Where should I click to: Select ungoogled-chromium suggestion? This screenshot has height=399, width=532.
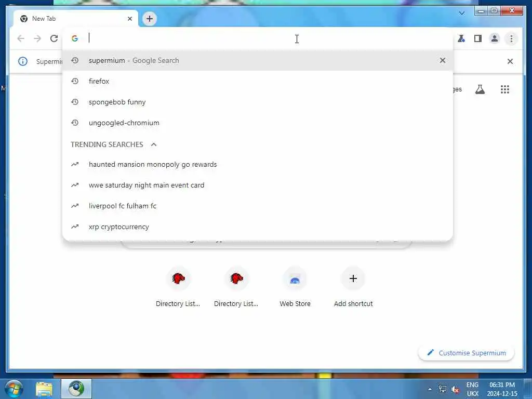pos(258,123)
